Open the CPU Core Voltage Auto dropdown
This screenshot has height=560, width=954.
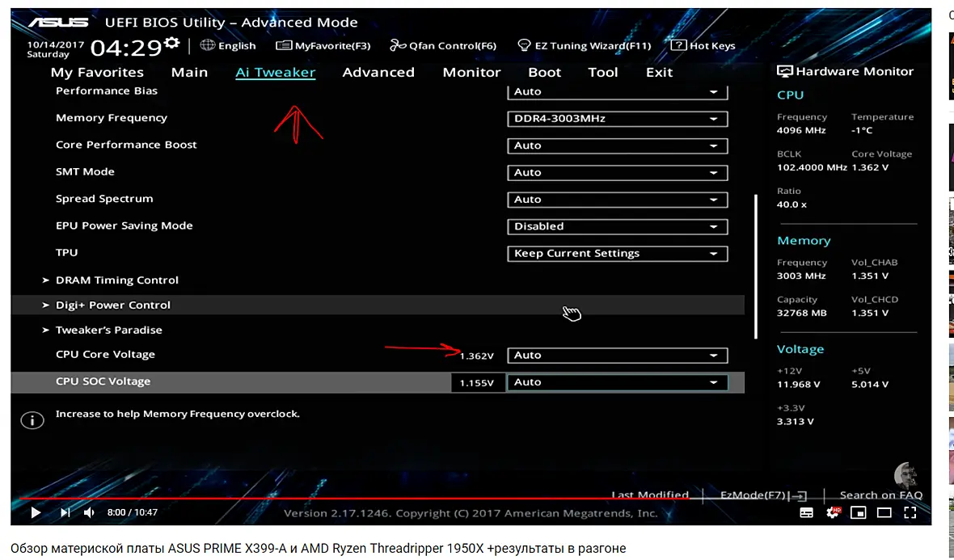click(x=618, y=355)
